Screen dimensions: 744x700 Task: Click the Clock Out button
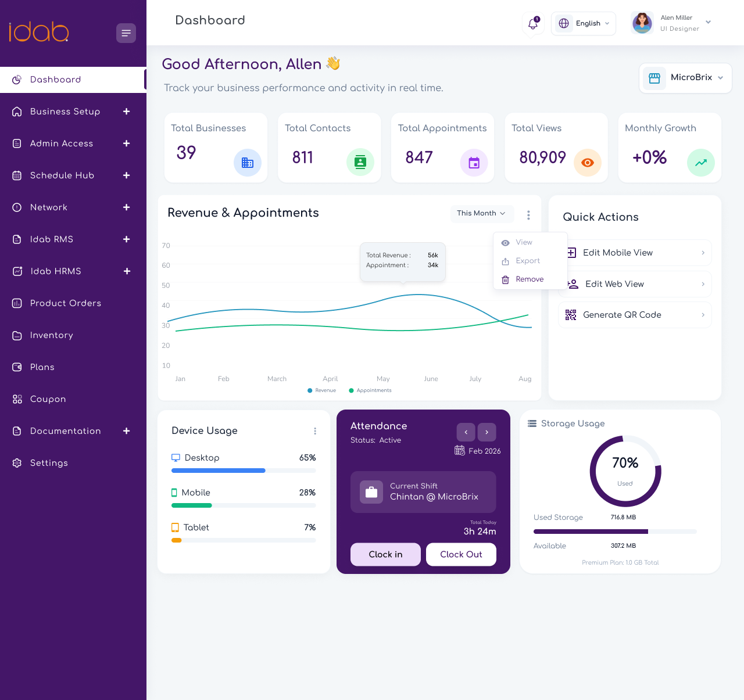click(x=461, y=554)
